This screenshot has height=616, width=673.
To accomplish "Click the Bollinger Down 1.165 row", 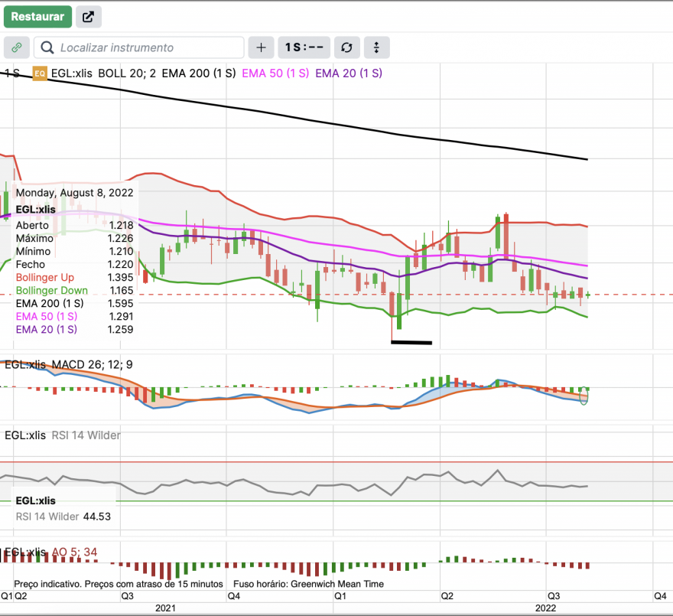I will pyautogui.click(x=75, y=290).
